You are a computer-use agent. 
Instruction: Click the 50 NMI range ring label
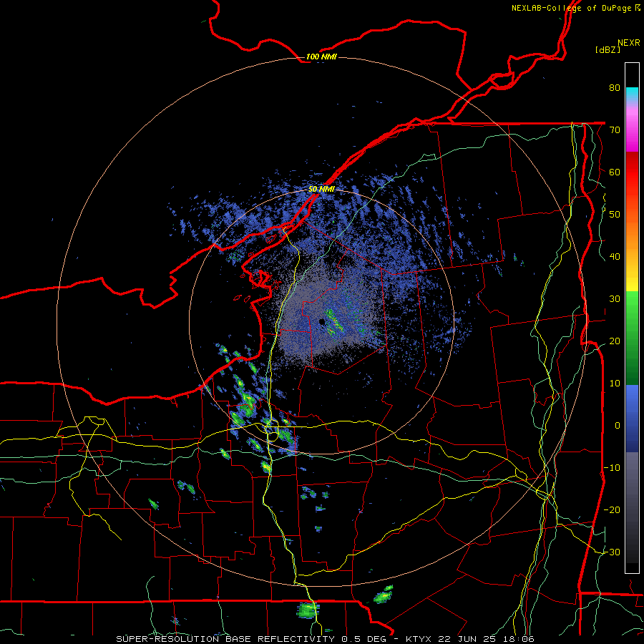321,190
